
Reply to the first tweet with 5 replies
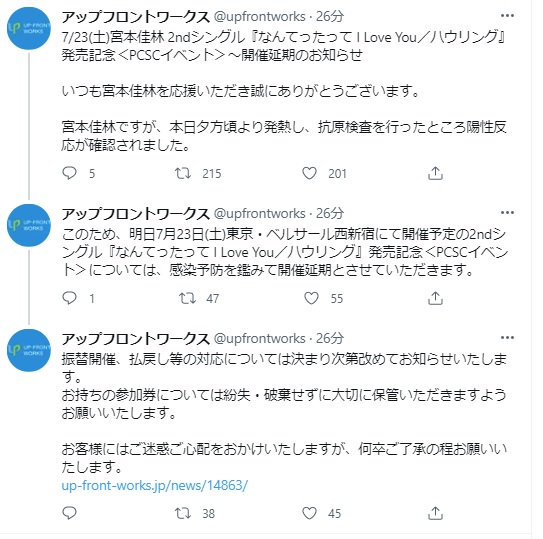pyautogui.click(x=69, y=173)
